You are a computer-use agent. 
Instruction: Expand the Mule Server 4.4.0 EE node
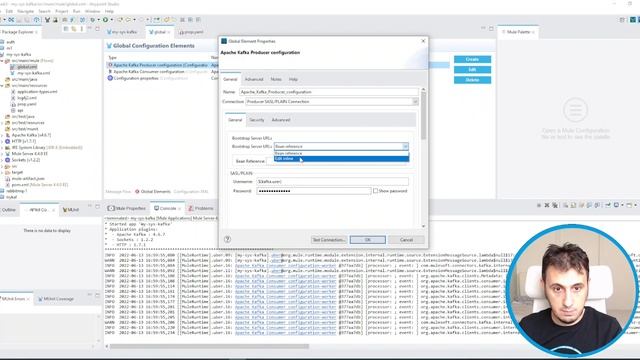pyautogui.click(x=2, y=153)
